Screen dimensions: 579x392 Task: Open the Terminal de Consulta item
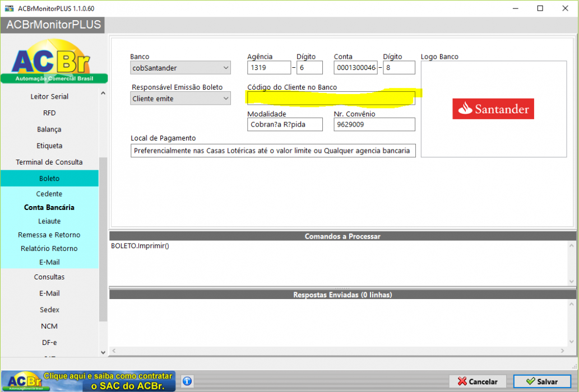click(49, 162)
